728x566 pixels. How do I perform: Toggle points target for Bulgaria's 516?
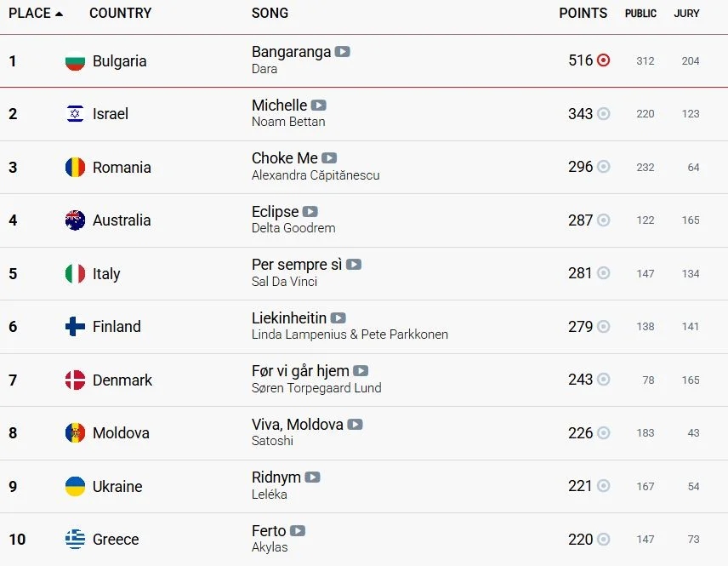pyautogui.click(x=603, y=60)
